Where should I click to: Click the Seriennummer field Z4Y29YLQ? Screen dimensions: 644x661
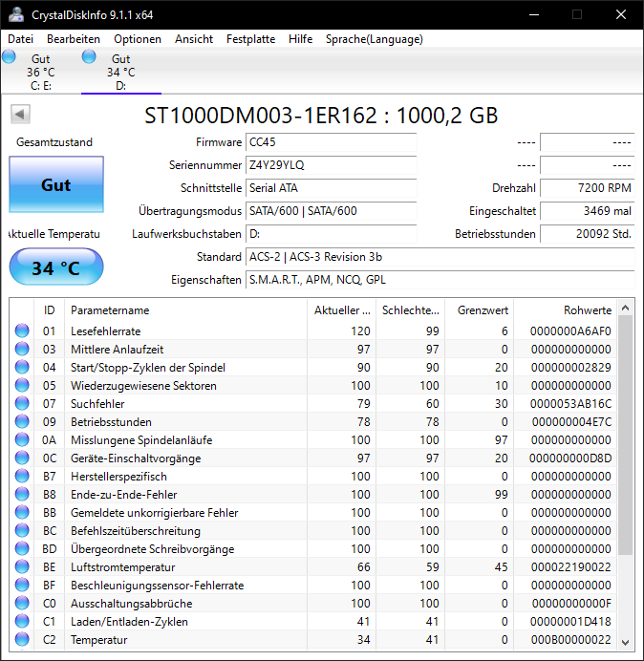click(331, 165)
